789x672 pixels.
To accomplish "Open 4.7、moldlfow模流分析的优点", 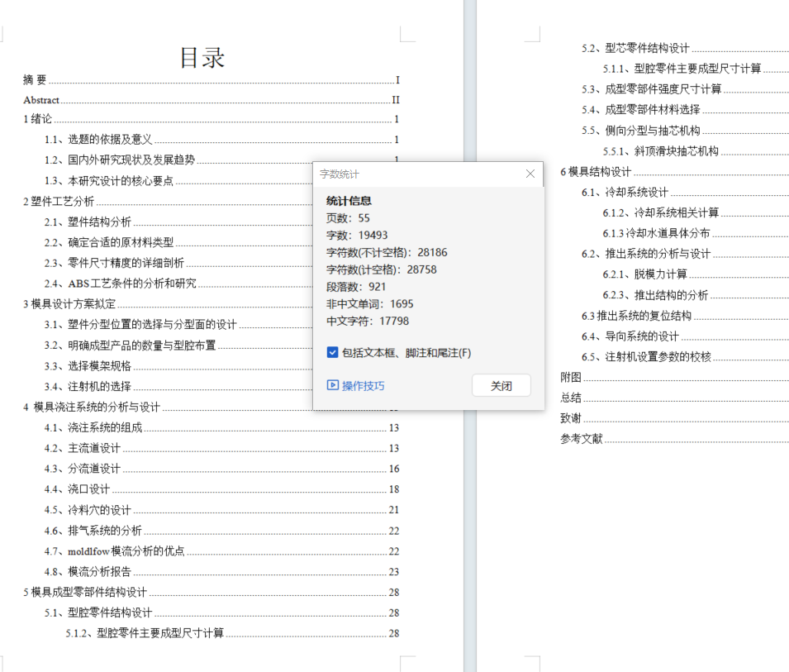I will [x=222, y=551].
